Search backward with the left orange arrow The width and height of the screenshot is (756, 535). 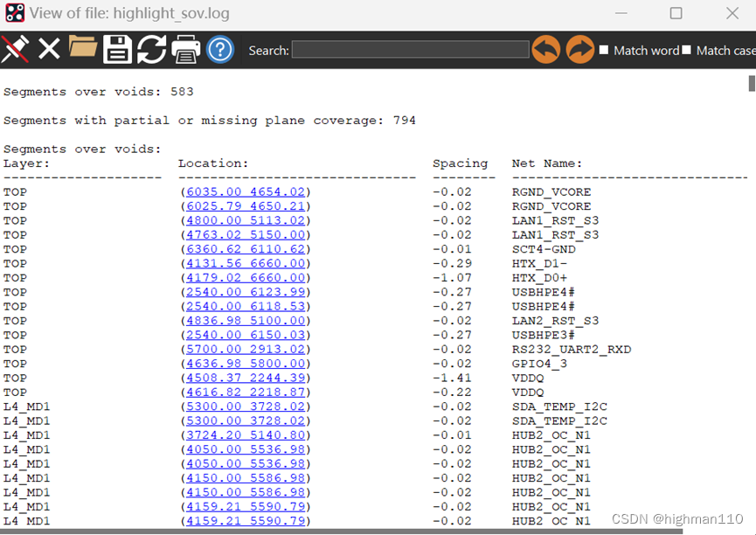point(546,50)
